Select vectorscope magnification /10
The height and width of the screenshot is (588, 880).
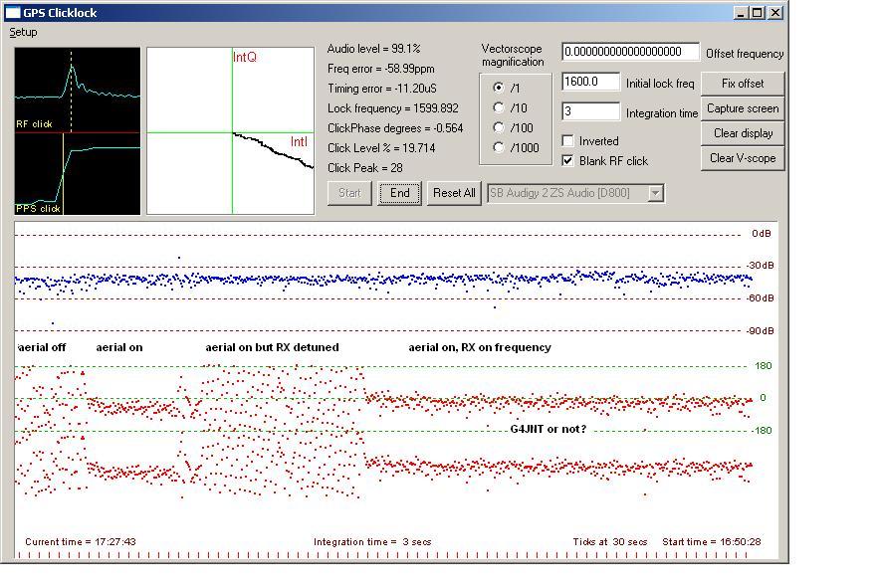(499, 107)
